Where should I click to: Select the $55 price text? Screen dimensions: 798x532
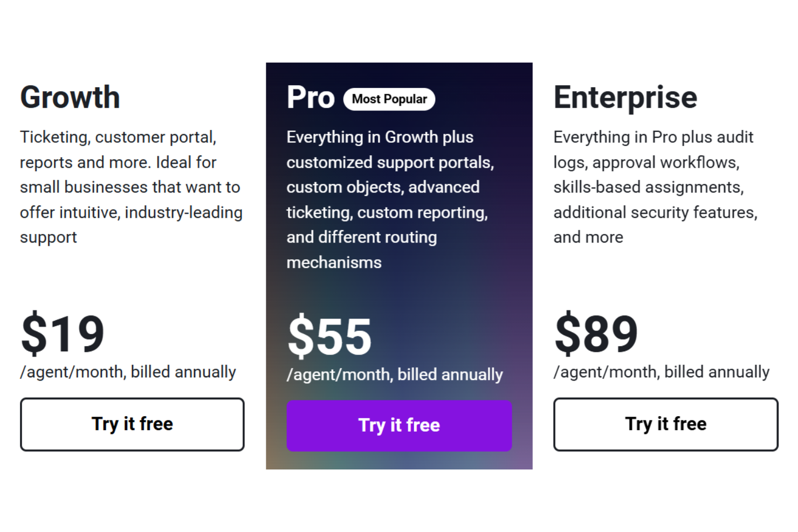pos(329,337)
